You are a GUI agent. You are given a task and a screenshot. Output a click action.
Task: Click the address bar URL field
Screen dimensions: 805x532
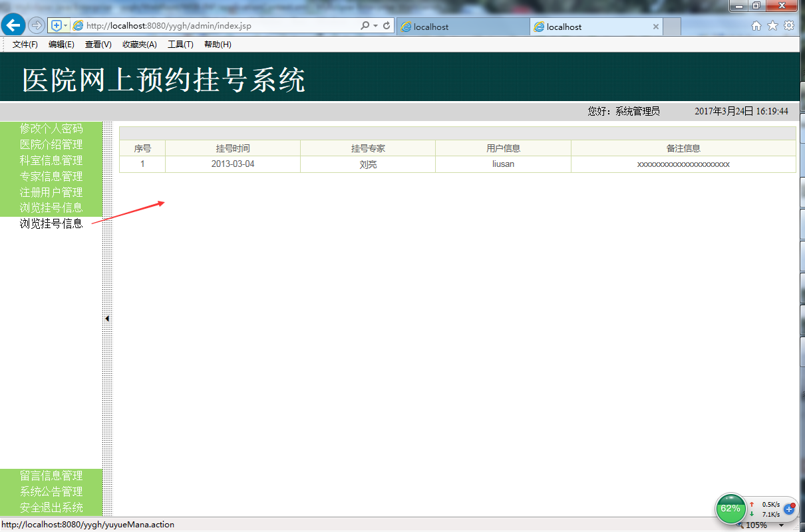(x=220, y=26)
